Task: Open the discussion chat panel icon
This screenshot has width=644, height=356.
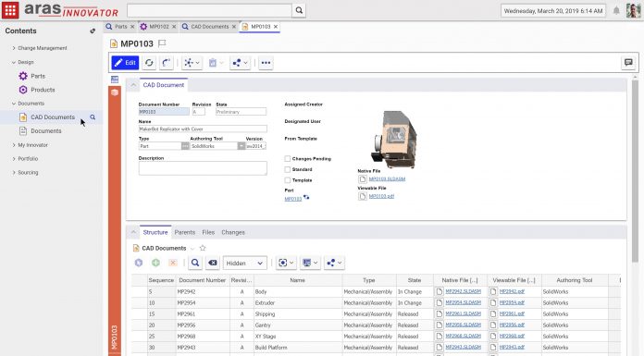Action: click(x=628, y=62)
